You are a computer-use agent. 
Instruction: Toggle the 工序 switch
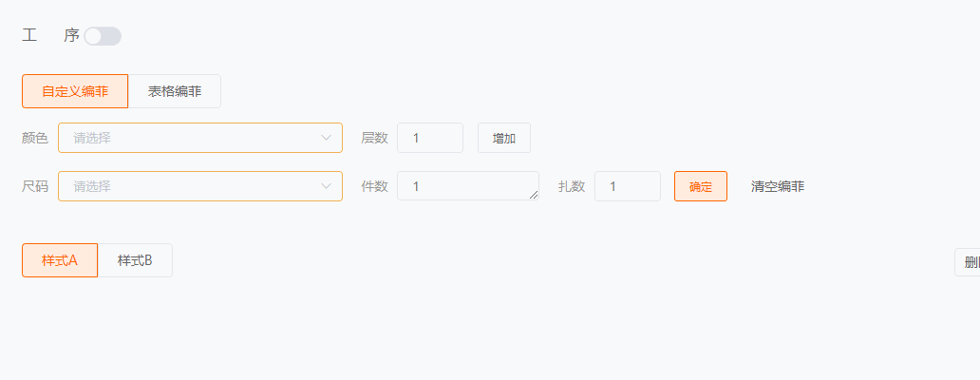103,36
